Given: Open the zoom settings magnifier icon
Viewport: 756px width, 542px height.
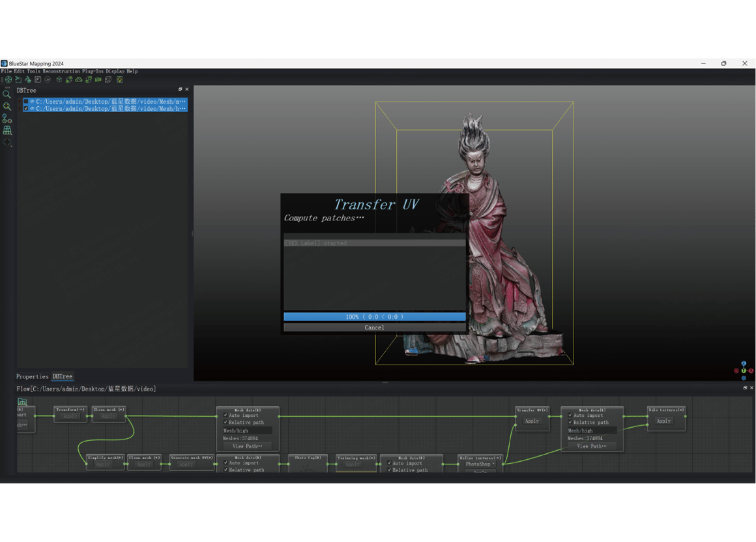Looking at the screenshot, I should (x=7, y=106).
